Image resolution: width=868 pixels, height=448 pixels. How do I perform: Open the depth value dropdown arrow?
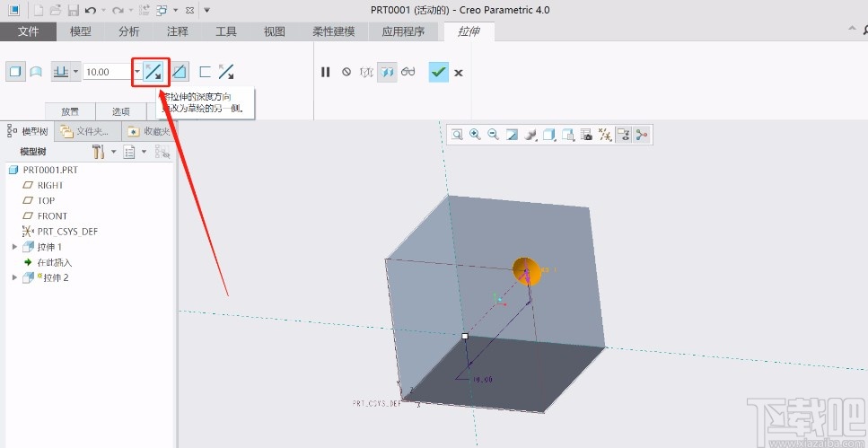[136, 72]
